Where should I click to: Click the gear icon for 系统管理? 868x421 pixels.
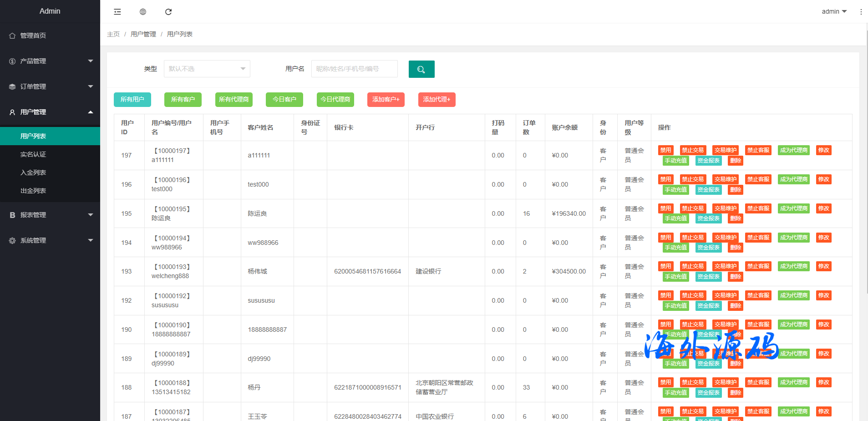[12, 240]
